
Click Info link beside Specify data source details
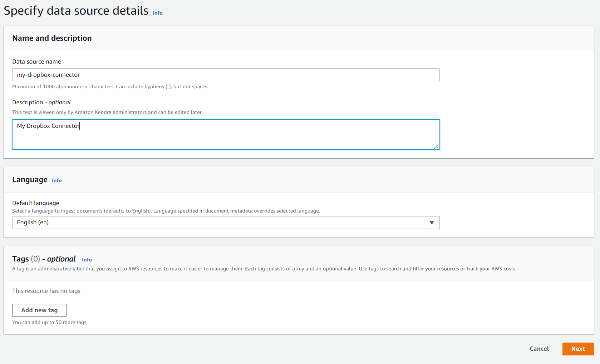158,13
